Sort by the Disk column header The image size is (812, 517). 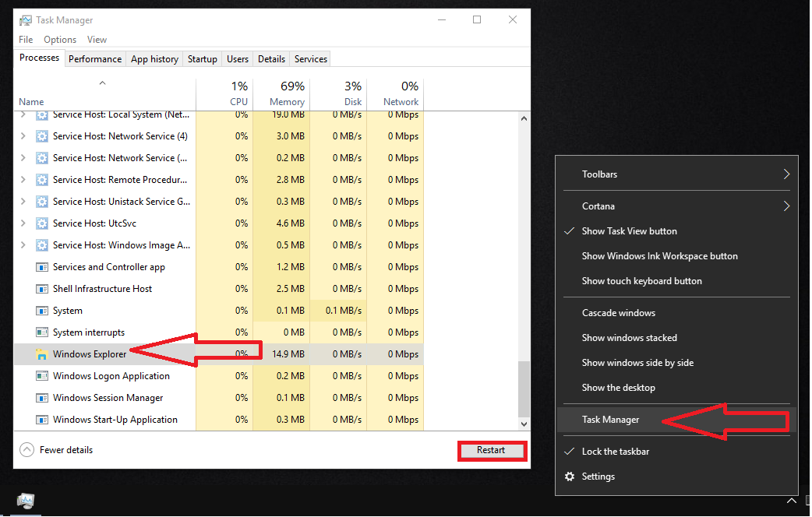click(x=338, y=94)
